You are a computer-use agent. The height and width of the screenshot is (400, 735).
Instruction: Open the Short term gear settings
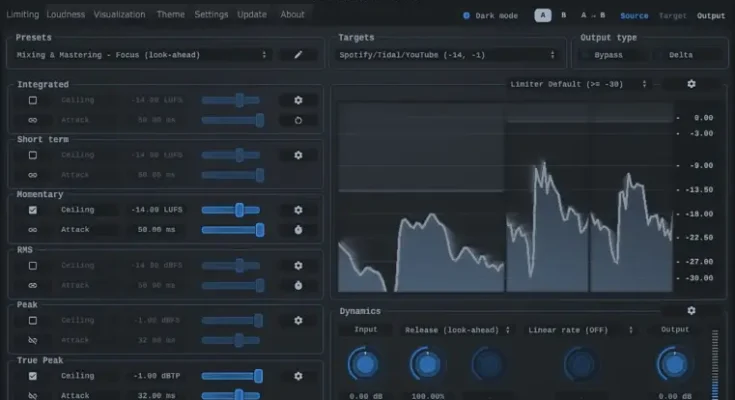[x=298, y=155]
